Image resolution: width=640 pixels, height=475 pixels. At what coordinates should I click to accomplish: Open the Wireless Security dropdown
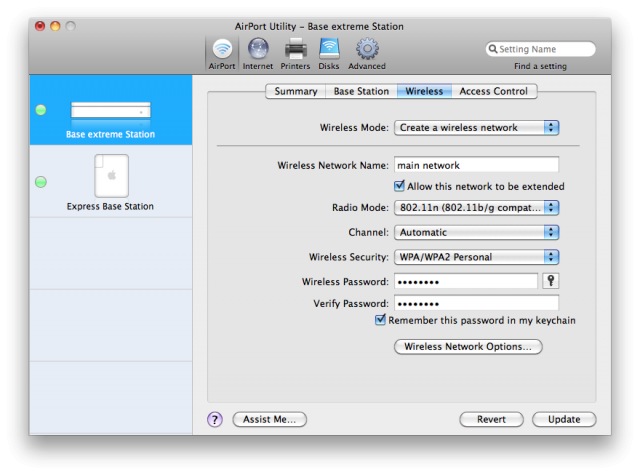pyautogui.click(x=476, y=257)
